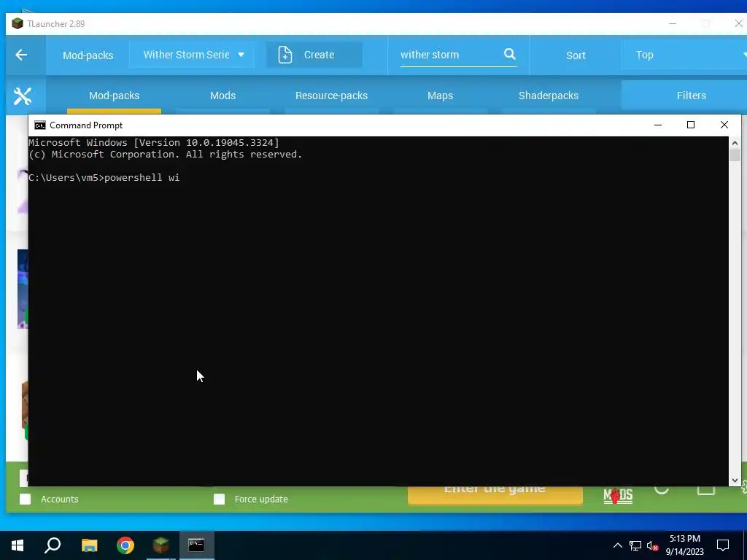Click Command Prompt scrollbar down arrow
The width and height of the screenshot is (747, 560).
[735, 481]
